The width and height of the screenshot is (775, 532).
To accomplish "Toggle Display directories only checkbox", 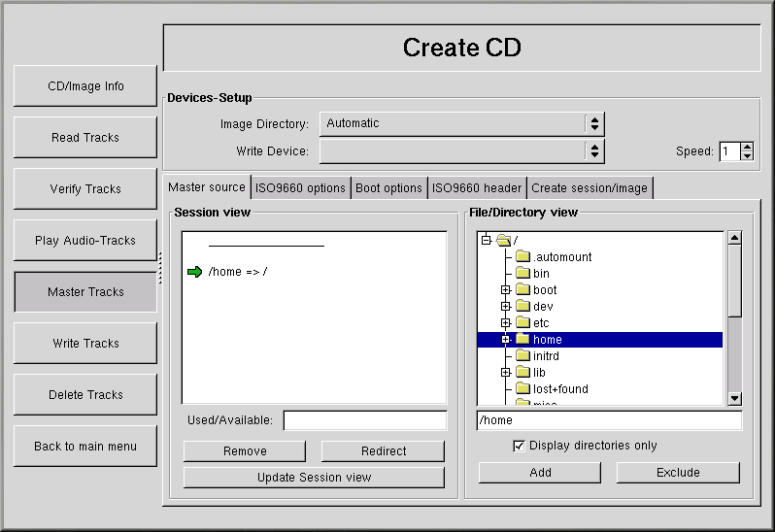I will click(519, 446).
